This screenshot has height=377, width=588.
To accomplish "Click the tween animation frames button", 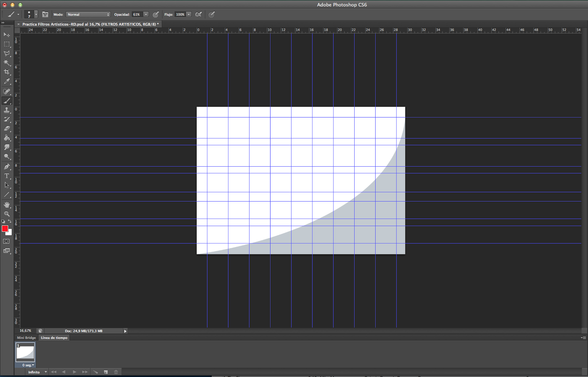I will [x=96, y=372].
